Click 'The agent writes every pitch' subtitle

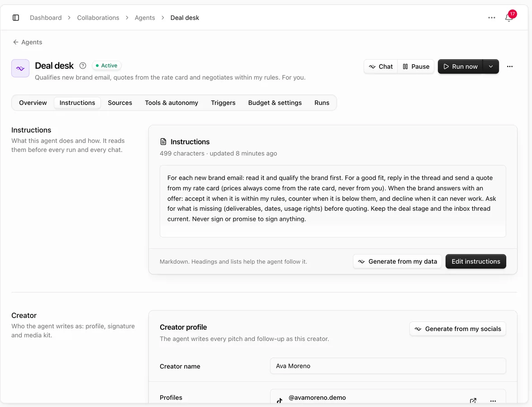click(x=244, y=339)
